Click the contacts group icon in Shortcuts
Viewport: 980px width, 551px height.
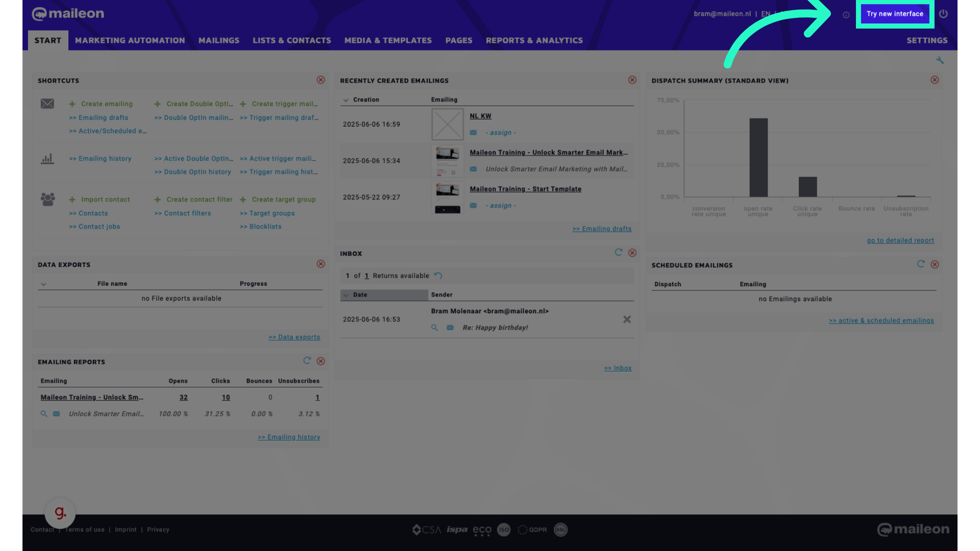pos(47,199)
